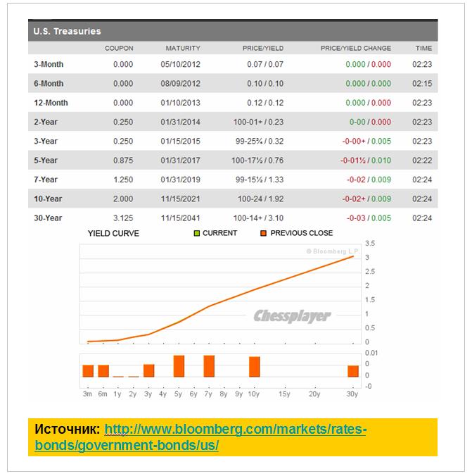This screenshot has width=472, height=476.
Task: Select the 12-Month treasury row label
Action: pos(51,103)
